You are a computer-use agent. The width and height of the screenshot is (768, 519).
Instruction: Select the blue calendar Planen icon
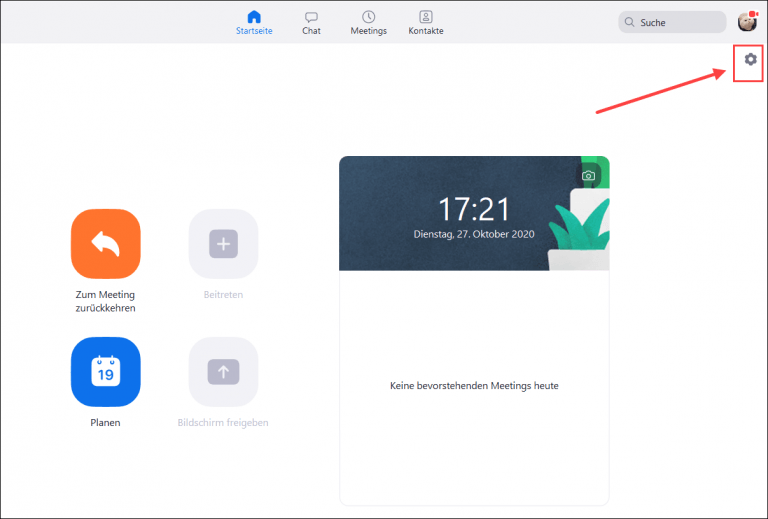tap(106, 372)
